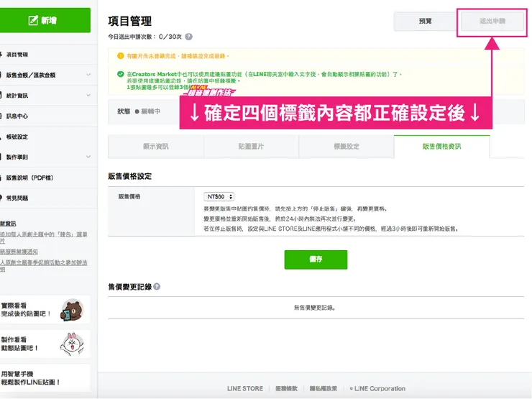The image size is (532, 399).
Task: Select the 販售價格資訊 tab
Action: pyautogui.click(x=441, y=147)
